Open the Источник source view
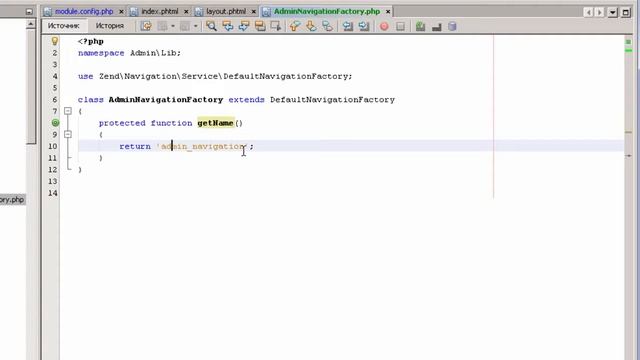 pos(63,26)
